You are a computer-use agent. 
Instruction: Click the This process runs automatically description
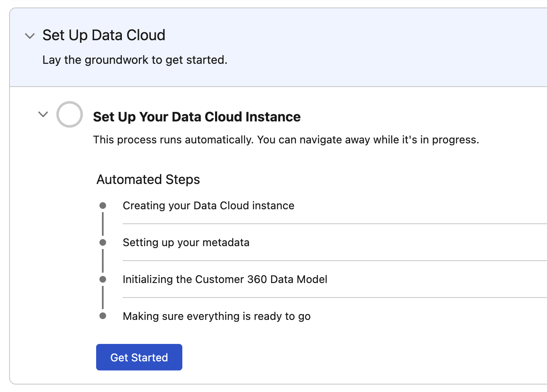tap(286, 140)
